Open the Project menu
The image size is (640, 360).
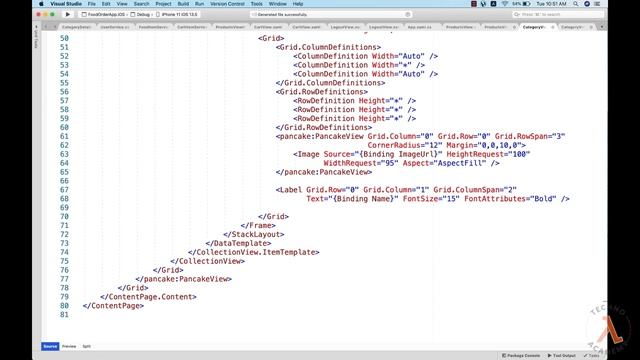[x=163, y=4]
